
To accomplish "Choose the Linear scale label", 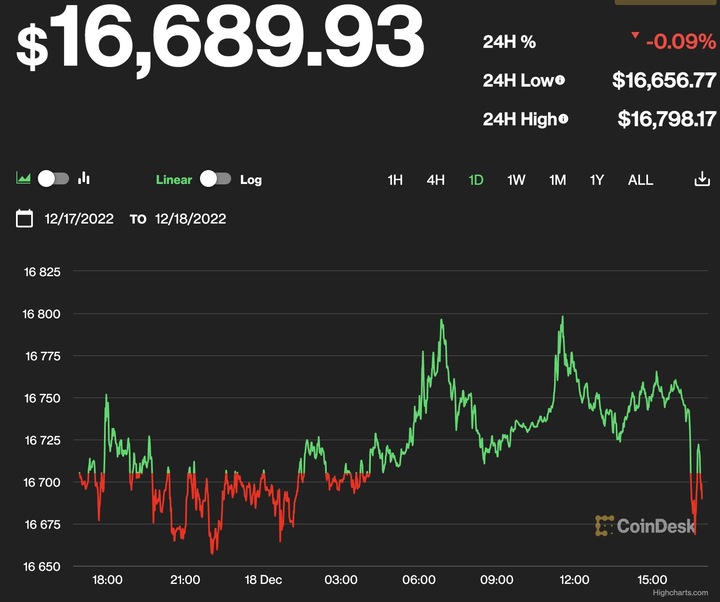I will [x=174, y=180].
